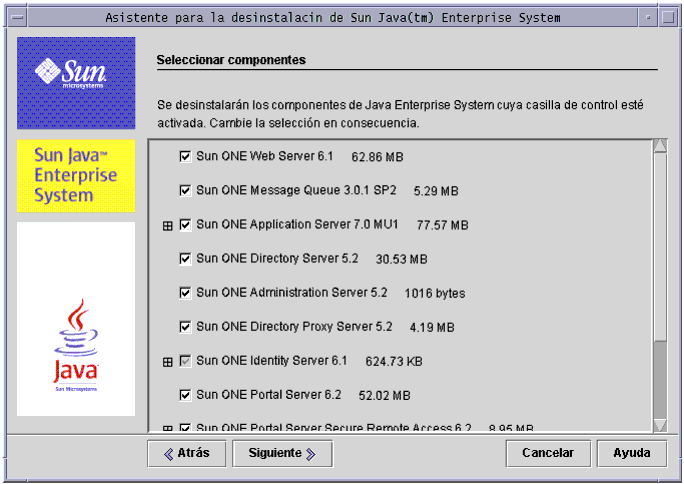The height and width of the screenshot is (484, 684).
Task: Click the component list scrollbar thumb
Action: pyautogui.click(x=660, y=247)
